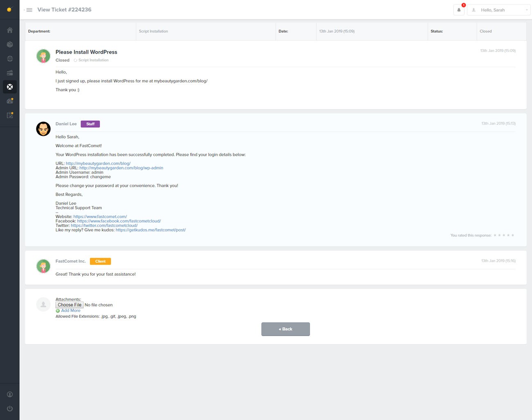Click the power logout icon at sidebar bottom
Image resolution: width=532 pixels, height=420 pixels.
(x=9, y=408)
